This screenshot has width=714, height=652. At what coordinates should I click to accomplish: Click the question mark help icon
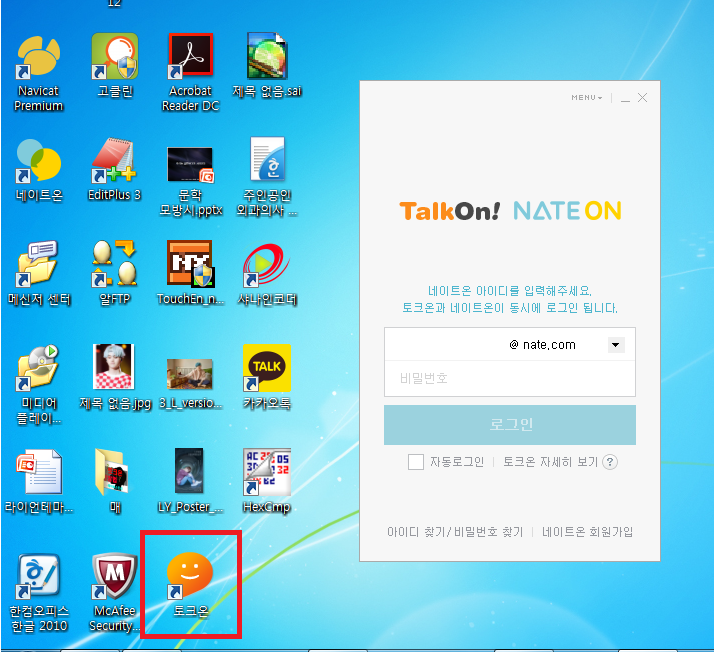pyautogui.click(x=610, y=462)
